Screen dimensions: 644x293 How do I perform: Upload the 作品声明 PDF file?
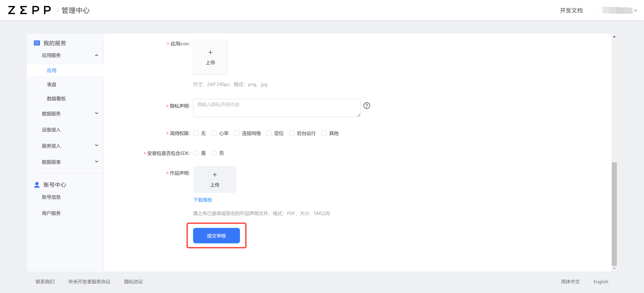point(214,179)
